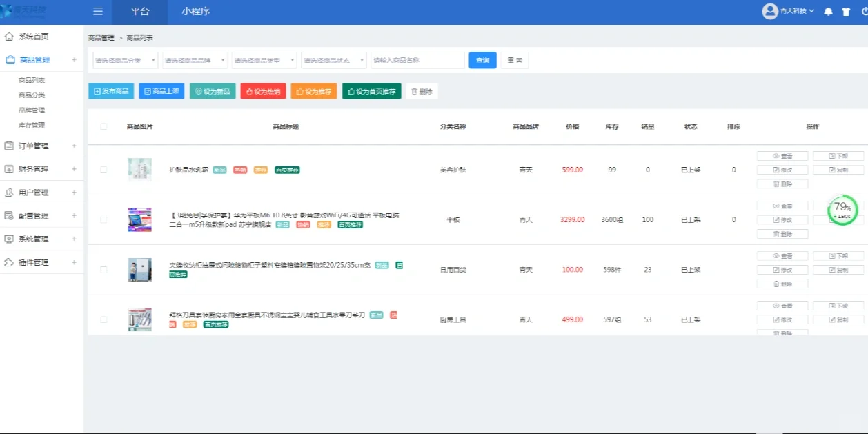Screen dimensions: 868x434
Task: Click 下架 for 护肤品水乳霜 row
Action: (x=838, y=156)
